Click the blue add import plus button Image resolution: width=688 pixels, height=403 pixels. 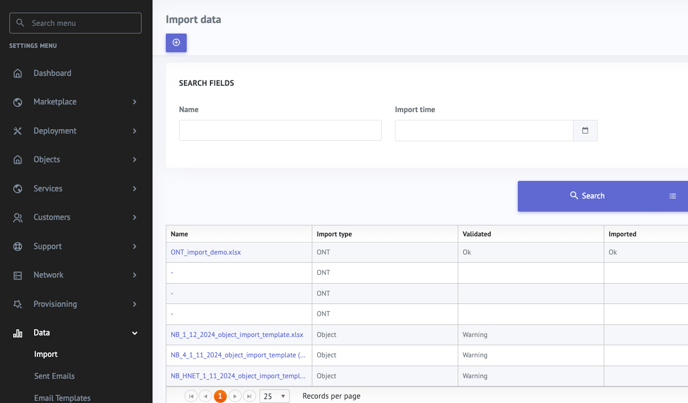176,43
